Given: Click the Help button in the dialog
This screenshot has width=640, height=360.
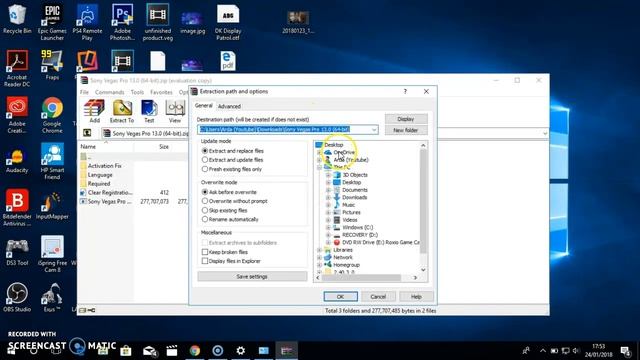Looking at the screenshot, I should [416, 296].
